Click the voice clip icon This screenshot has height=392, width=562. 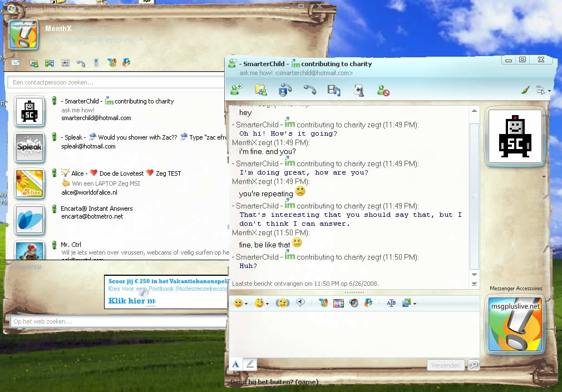[x=300, y=303]
